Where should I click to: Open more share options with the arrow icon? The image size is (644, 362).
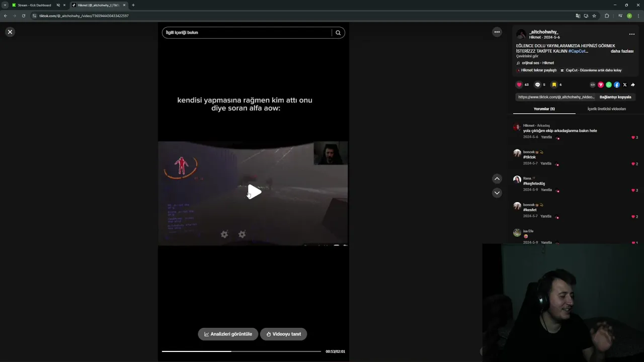(633, 85)
